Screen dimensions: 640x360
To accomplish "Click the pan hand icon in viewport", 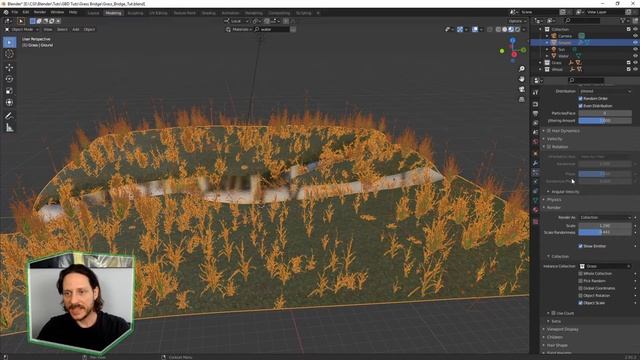I will [522, 79].
